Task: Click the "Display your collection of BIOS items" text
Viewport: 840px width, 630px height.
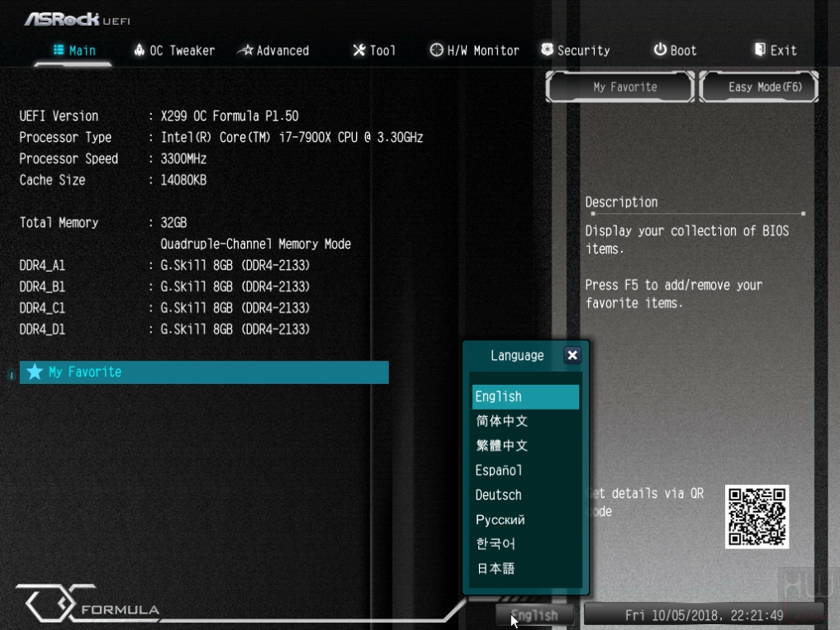Action: 687,240
